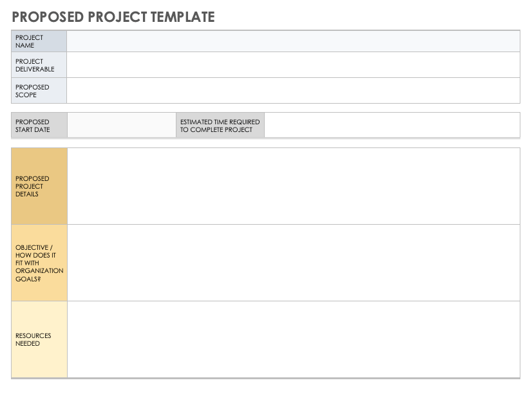Click the RESOURCES NEEDED pale yellow label
This screenshot has width=532, height=396.
(x=39, y=339)
